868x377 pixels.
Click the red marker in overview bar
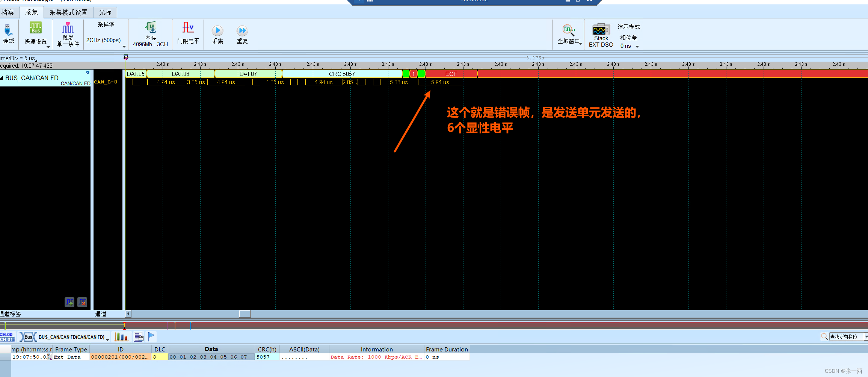(x=124, y=325)
